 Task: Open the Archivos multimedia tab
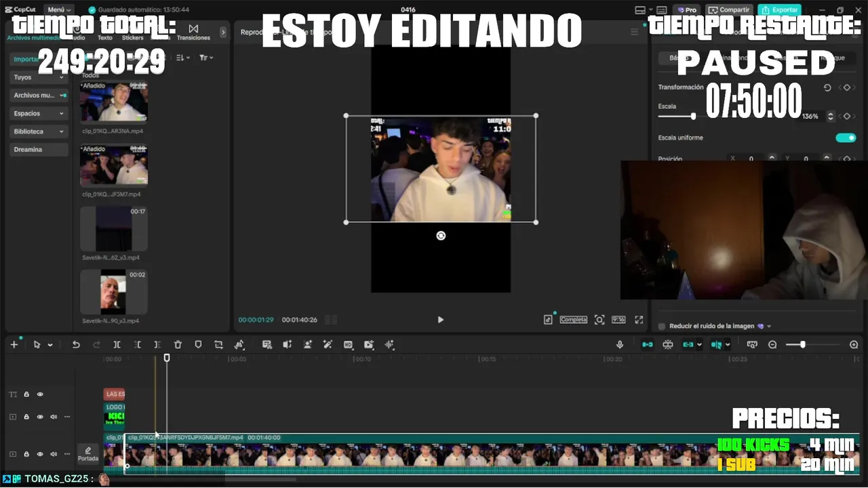pyautogui.click(x=34, y=37)
